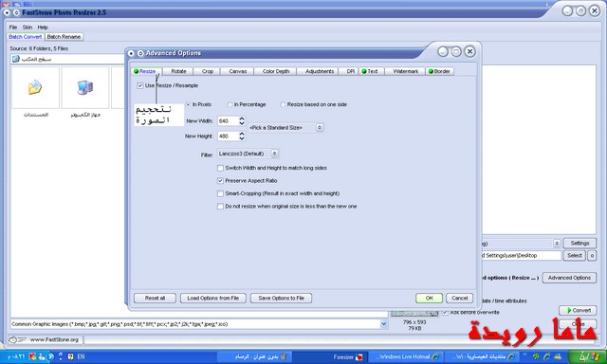The width and height of the screenshot is (607, 364).
Task: Open the Skin menu
Action: pyautogui.click(x=28, y=27)
